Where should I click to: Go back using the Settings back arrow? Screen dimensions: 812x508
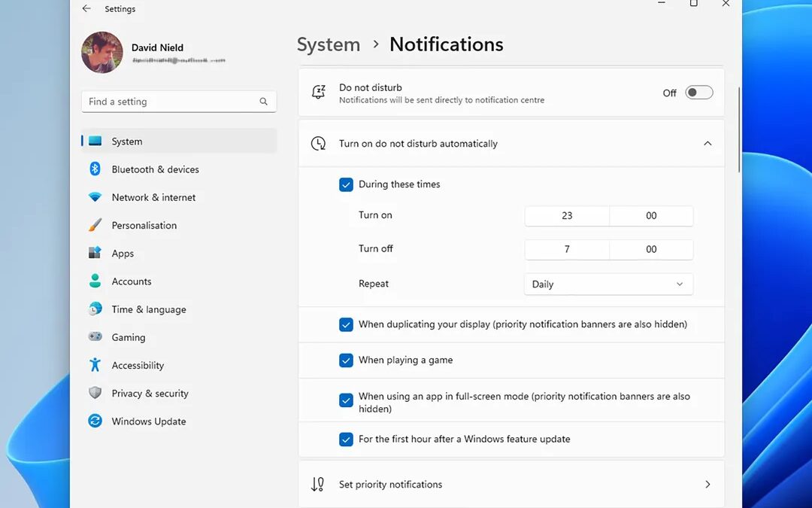coord(86,9)
